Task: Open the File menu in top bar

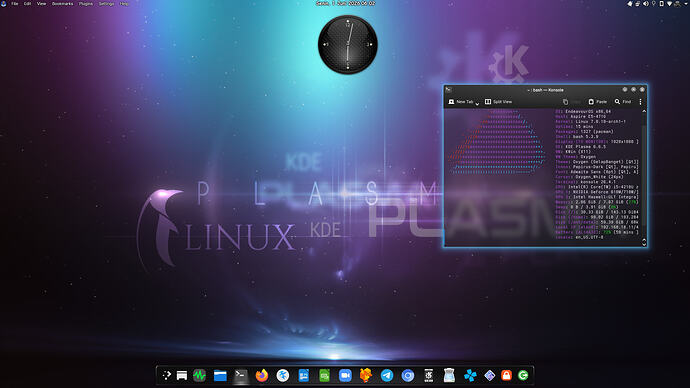Action: [15, 4]
